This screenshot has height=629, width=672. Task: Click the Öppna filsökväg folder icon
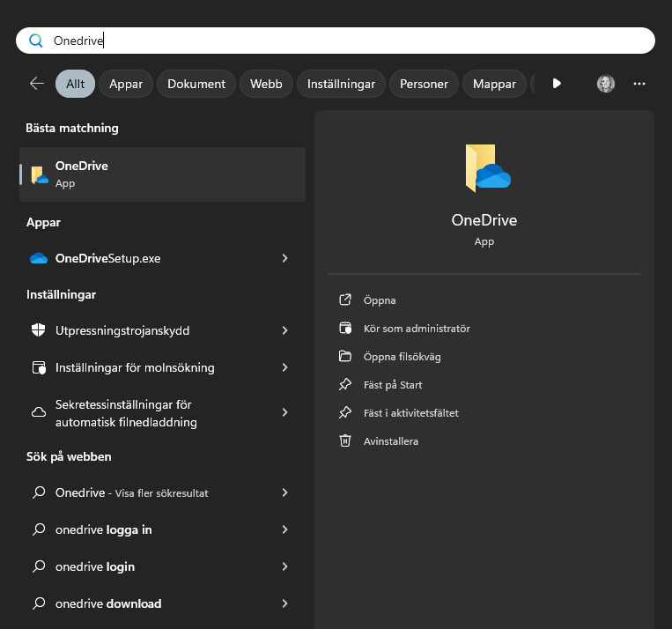(x=345, y=357)
